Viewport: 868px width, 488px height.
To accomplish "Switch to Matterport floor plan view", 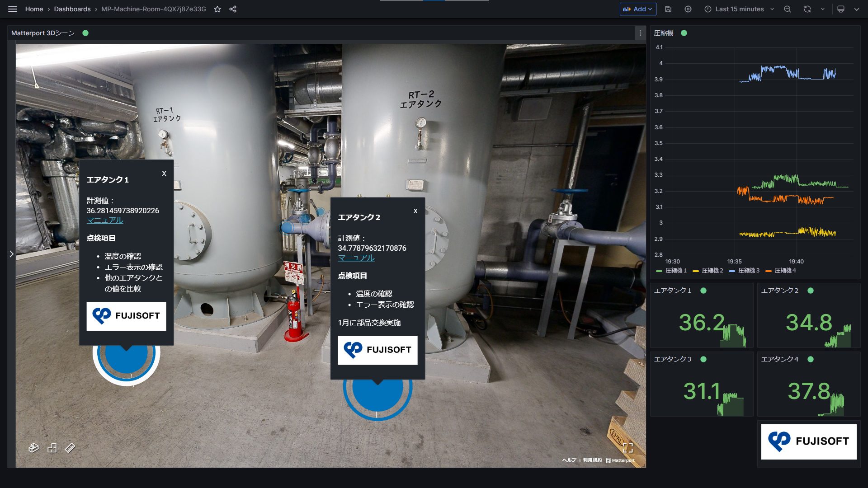I will [52, 448].
